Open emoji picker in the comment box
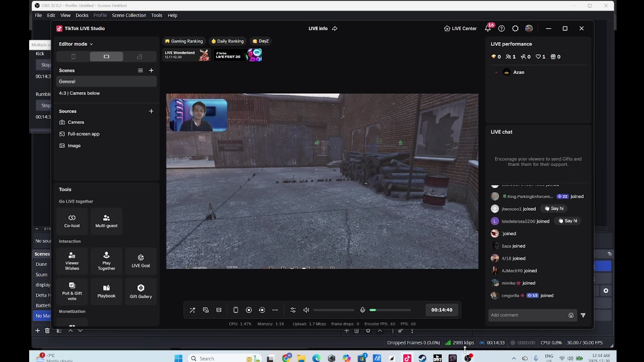 571,315
